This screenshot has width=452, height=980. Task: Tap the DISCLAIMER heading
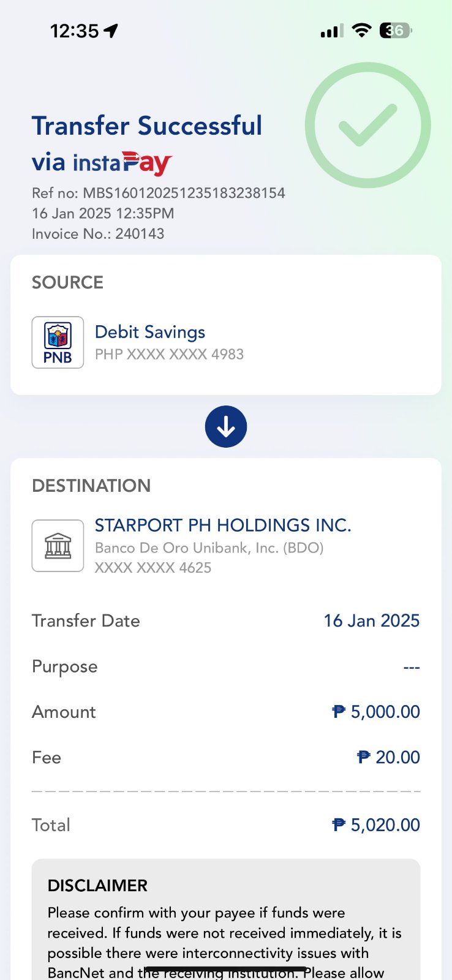click(x=97, y=886)
